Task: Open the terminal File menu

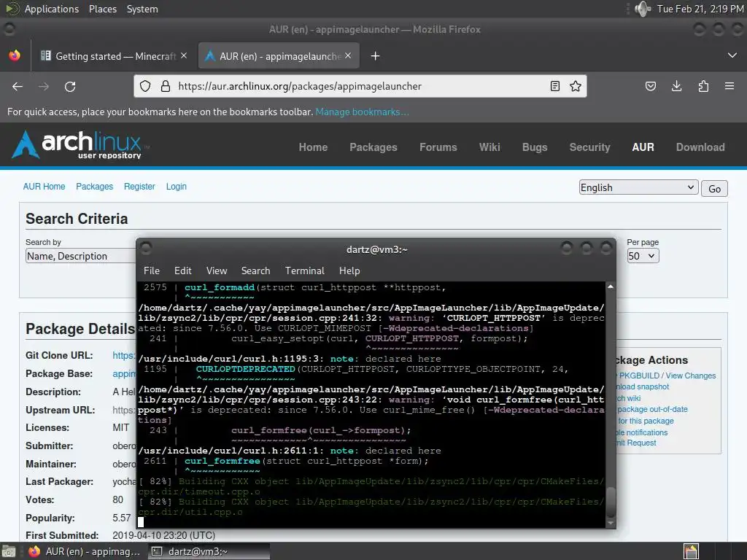Action: (152, 271)
